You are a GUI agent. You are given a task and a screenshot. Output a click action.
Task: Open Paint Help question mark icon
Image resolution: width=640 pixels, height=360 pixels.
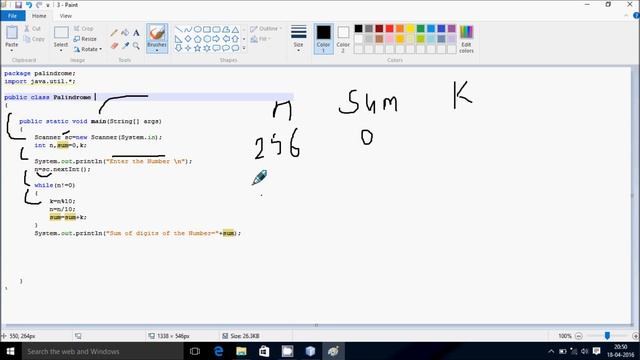tap(636, 16)
